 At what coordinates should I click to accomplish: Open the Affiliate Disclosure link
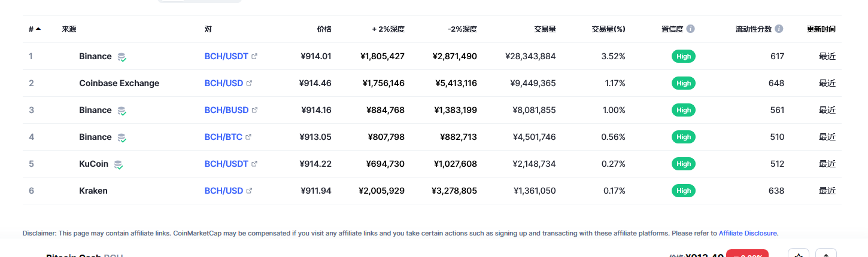748,233
